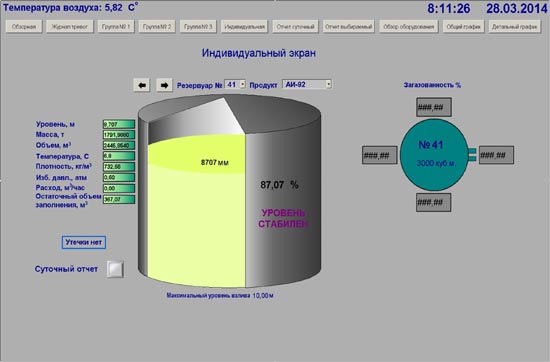Open the Продукт АИ-92 dropdown
This screenshot has width=550, height=362.
307,85
